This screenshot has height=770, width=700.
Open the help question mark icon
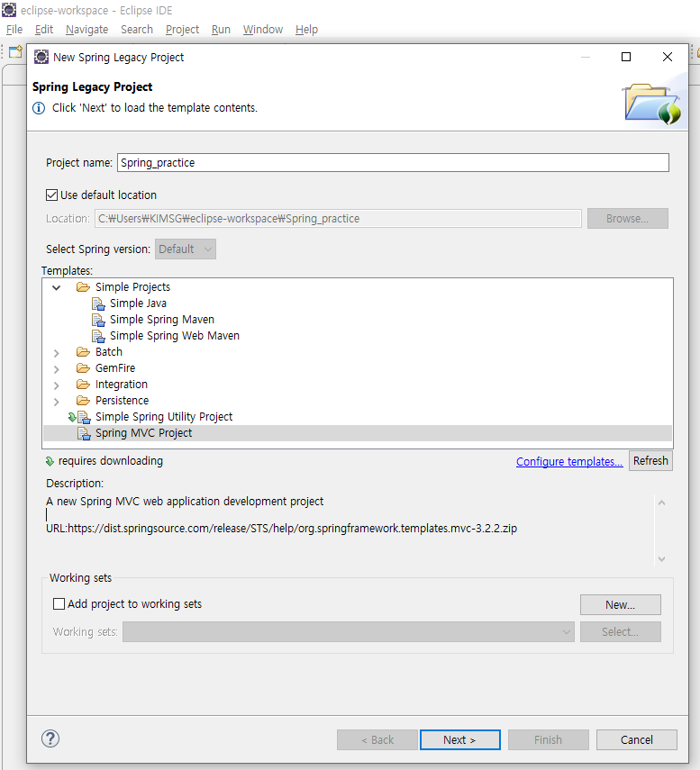pos(50,738)
